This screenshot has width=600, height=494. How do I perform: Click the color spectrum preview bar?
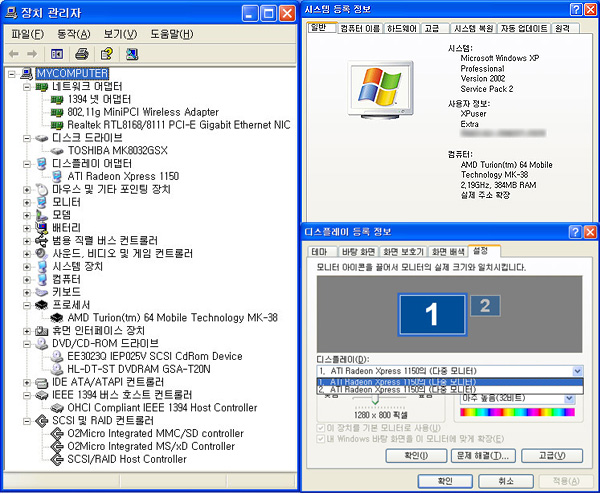517,412
